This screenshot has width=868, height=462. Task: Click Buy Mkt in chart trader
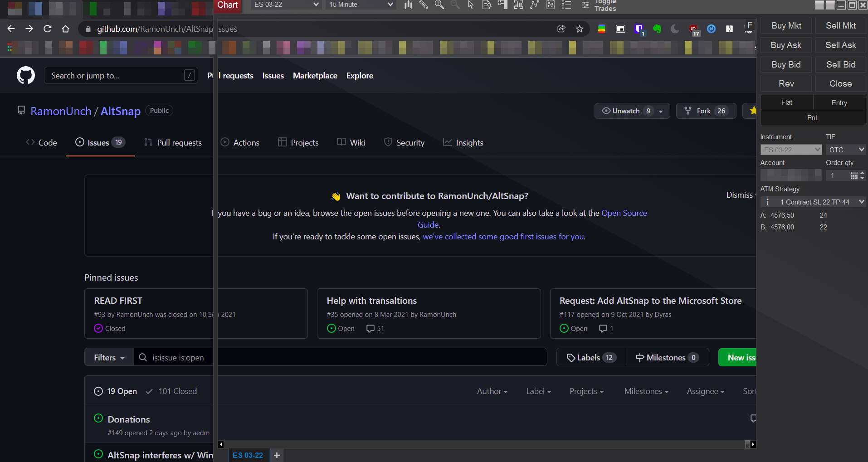click(786, 26)
